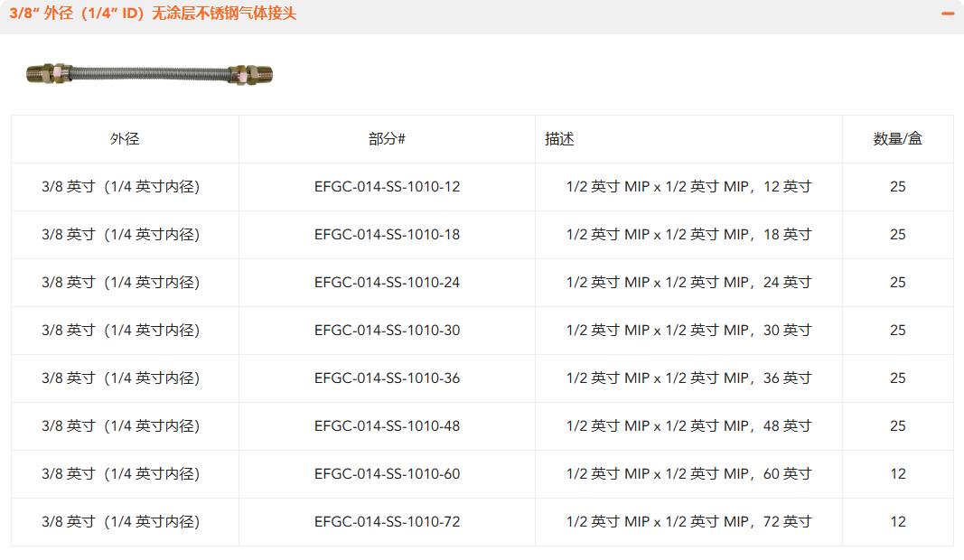Click the 12 英寸 MIP description cell

click(688, 187)
